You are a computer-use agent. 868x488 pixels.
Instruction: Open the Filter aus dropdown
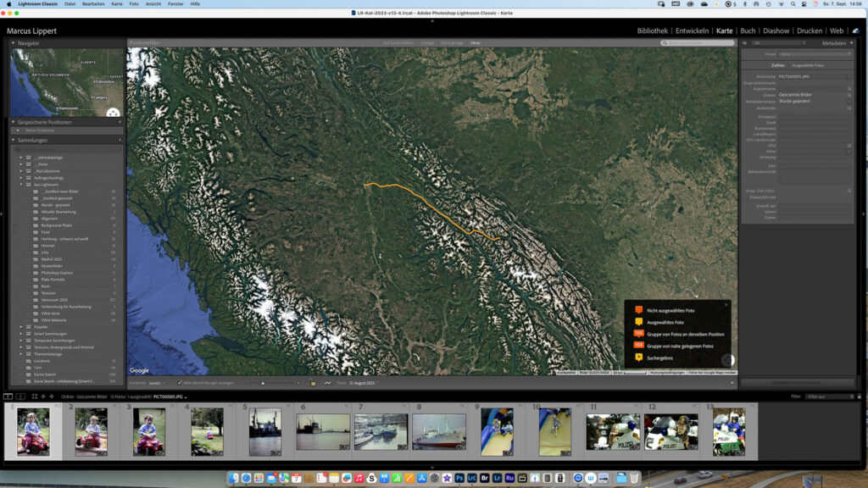pos(830,396)
